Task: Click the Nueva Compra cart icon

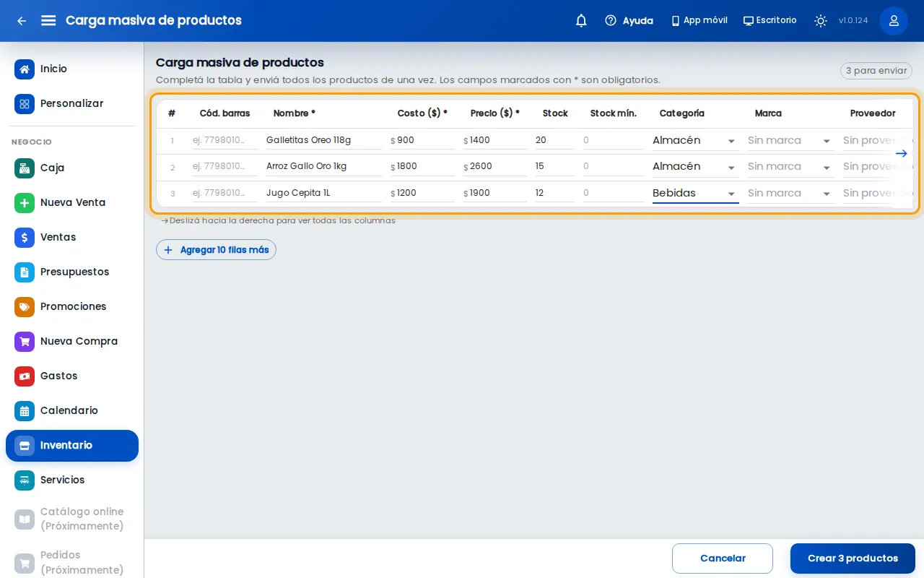Action: [x=25, y=342]
